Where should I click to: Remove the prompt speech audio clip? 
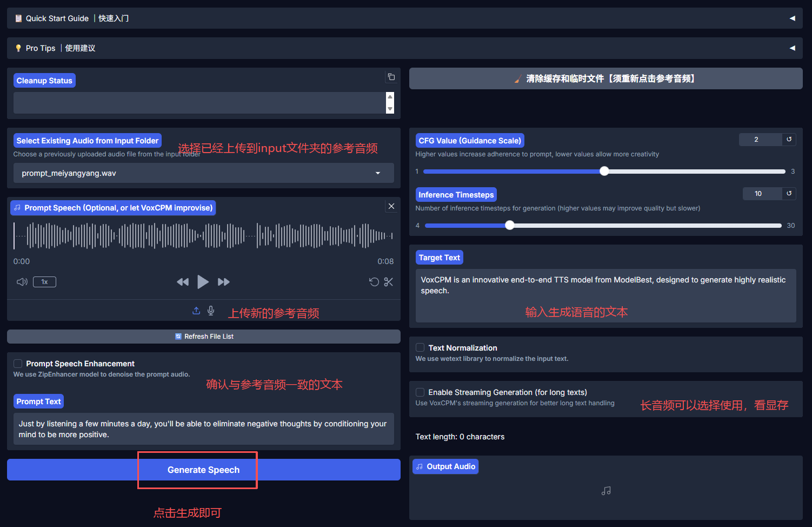(391, 206)
